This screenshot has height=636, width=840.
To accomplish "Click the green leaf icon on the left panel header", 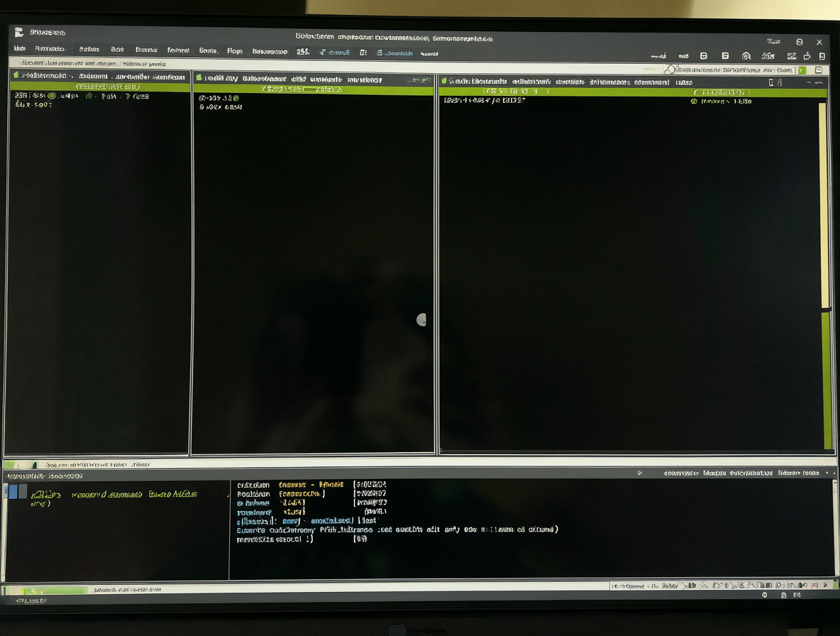I will 16,75.
